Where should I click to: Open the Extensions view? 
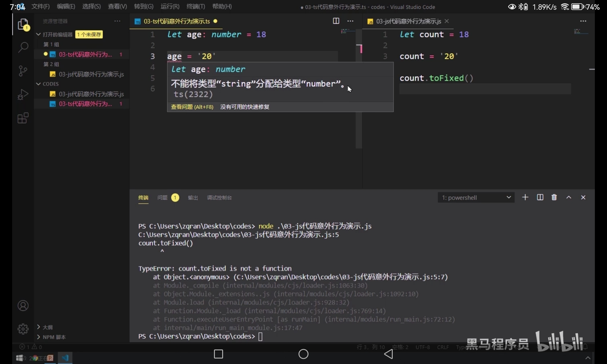pos(23,118)
